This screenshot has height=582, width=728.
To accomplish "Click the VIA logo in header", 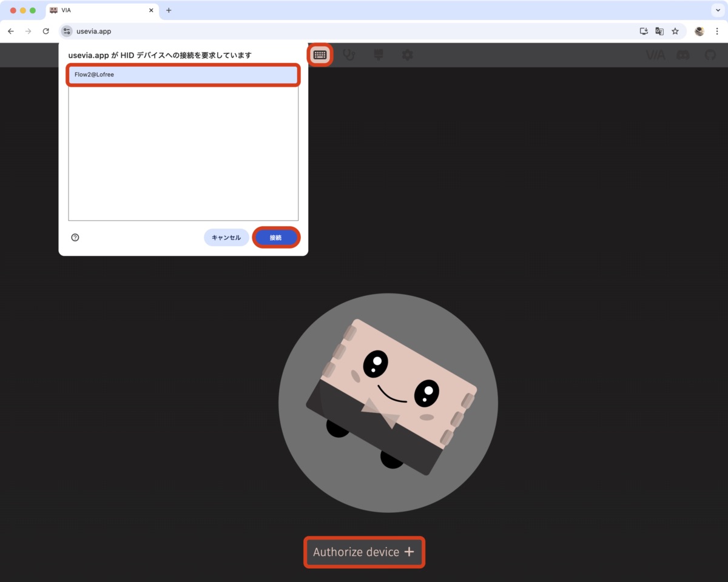I will pyautogui.click(x=655, y=55).
